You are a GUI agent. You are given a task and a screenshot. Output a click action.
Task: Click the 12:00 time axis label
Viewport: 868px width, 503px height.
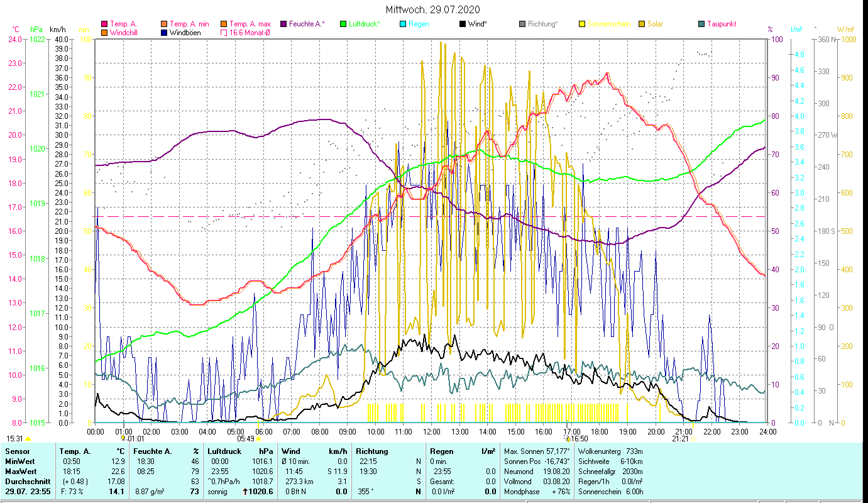point(432,431)
